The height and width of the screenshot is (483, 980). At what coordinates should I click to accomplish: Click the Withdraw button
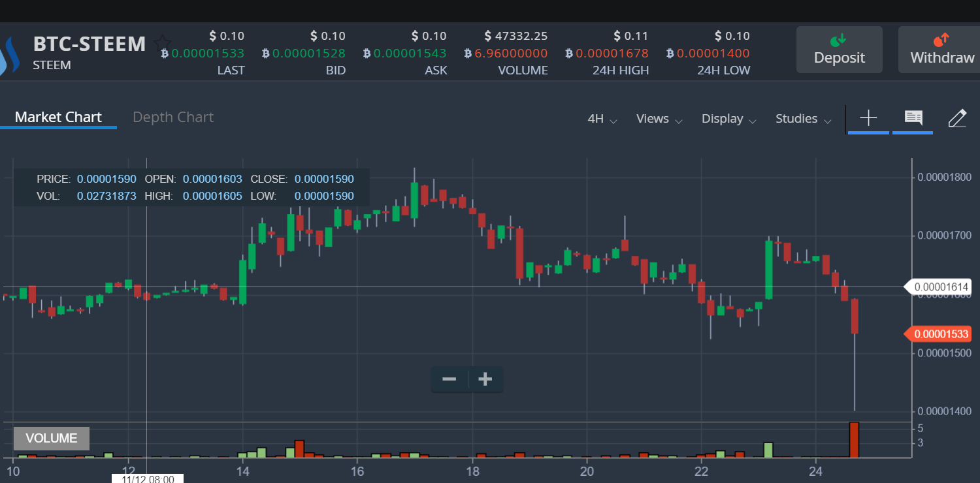coord(941,50)
